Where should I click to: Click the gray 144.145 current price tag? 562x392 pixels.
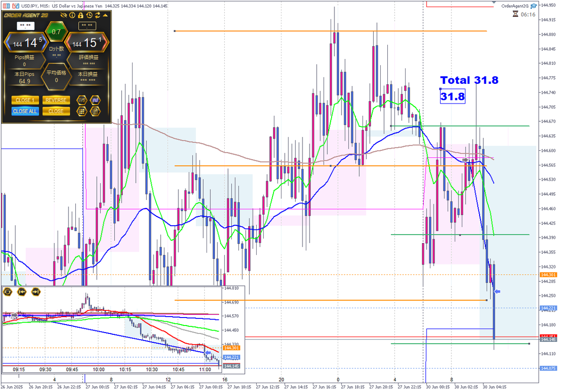coord(547,339)
